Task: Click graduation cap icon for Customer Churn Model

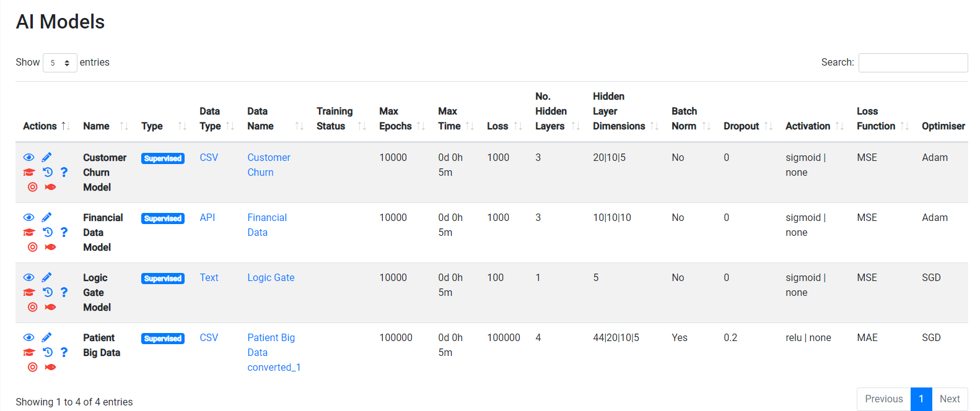Action: coord(29,172)
